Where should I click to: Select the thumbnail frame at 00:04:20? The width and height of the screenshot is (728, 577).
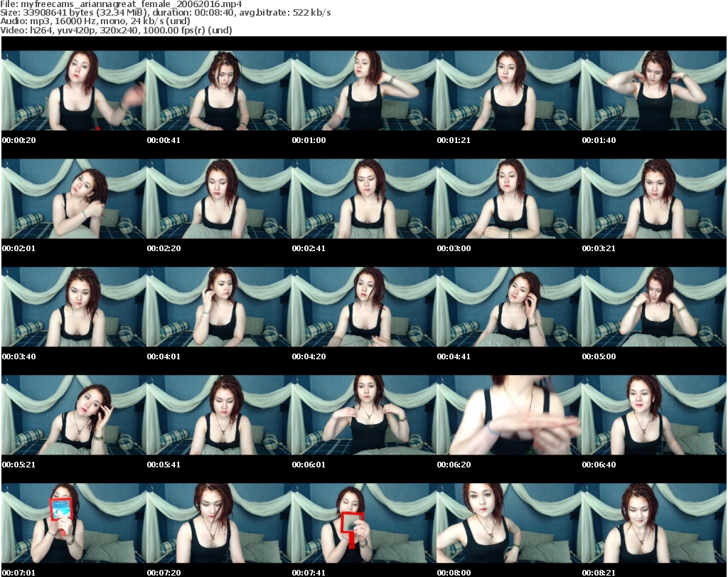[364, 307]
